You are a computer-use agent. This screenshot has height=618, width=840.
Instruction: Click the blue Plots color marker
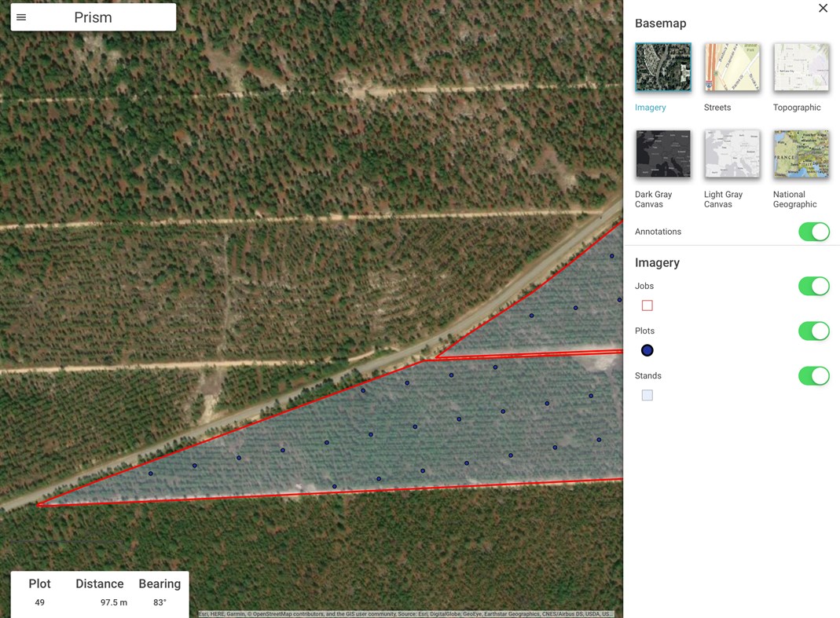647,350
